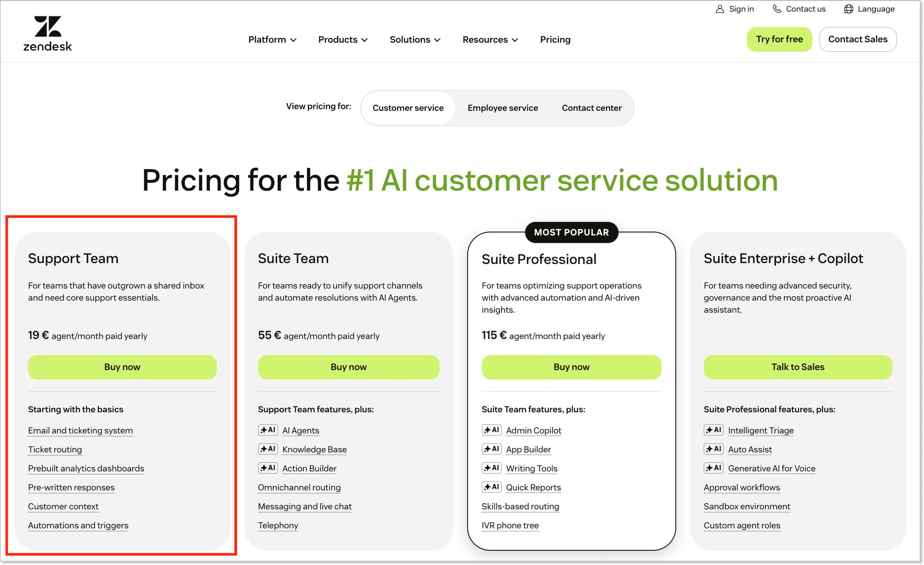The width and height of the screenshot is (924, 565).
Task: Expand the Resources menu
Action: tap(490, 40)
